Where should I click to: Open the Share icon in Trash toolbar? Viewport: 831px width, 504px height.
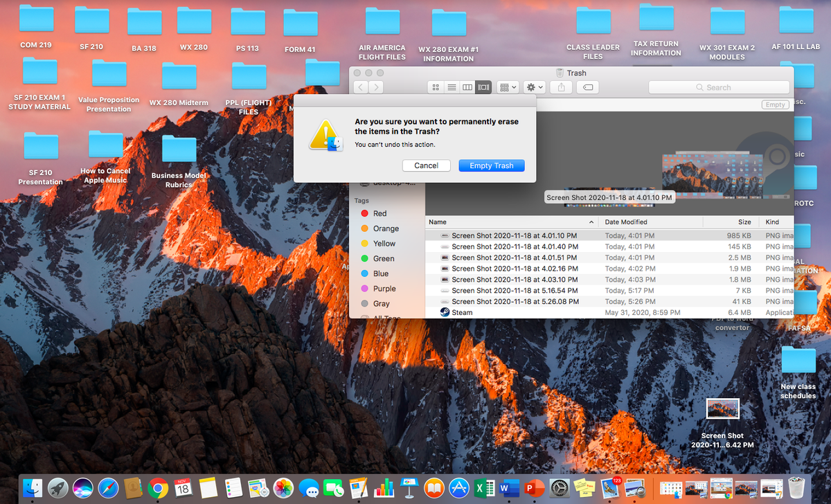click(x=561, y=87)
